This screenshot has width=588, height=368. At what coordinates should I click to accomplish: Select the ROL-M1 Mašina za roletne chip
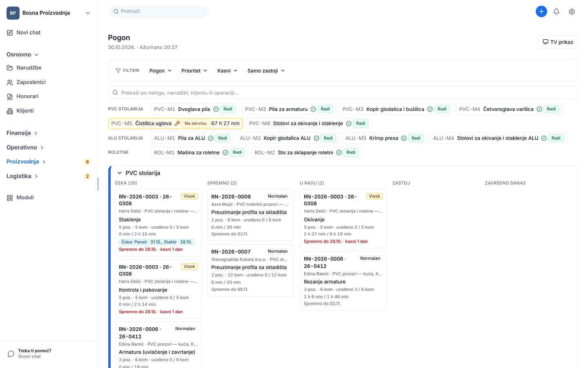(199, 153)
